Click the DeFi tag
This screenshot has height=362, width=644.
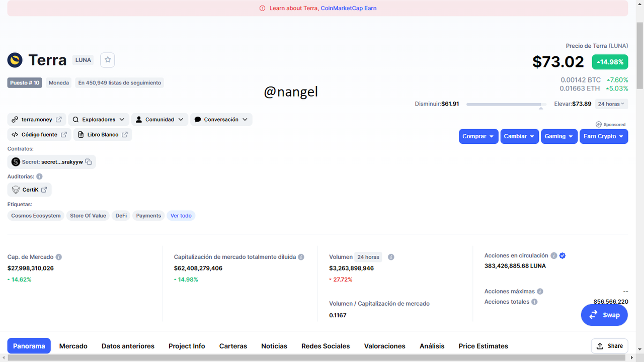point(121,216)
